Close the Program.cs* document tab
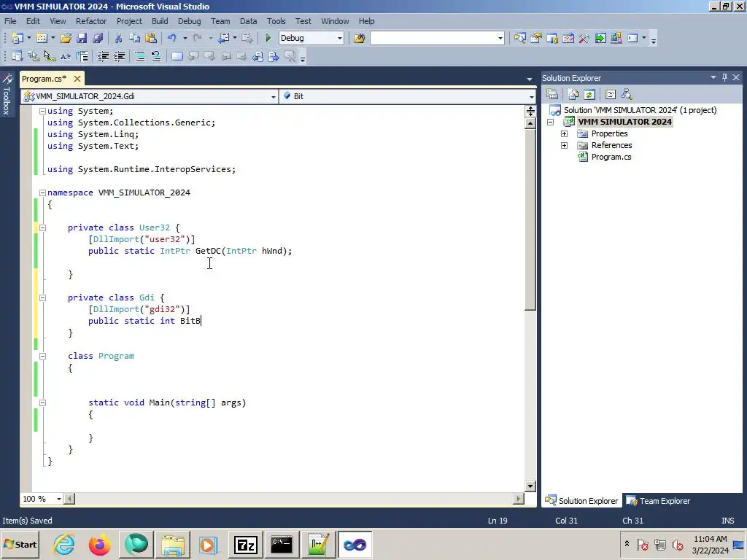 click(77, 79)
